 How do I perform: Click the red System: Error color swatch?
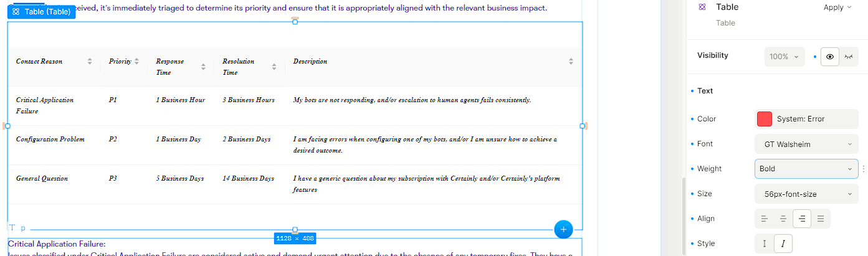point(764,119)
